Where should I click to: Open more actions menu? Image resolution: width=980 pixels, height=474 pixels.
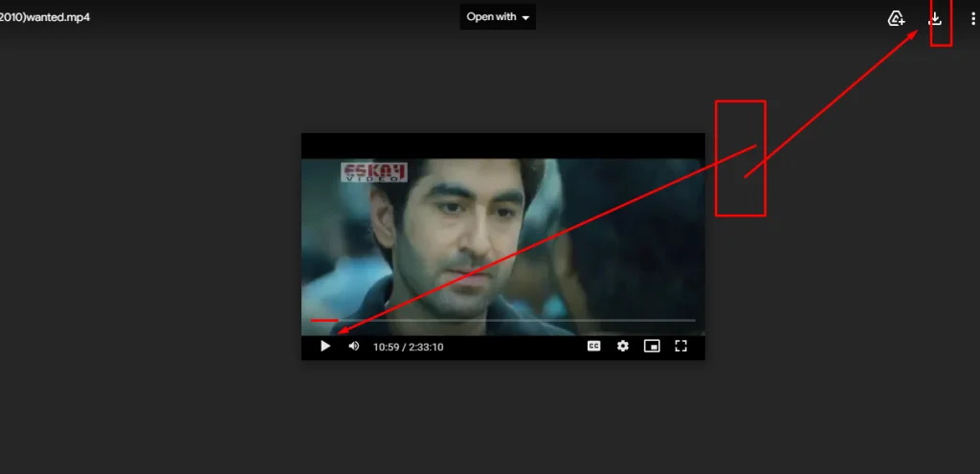[x=973, y=19]
